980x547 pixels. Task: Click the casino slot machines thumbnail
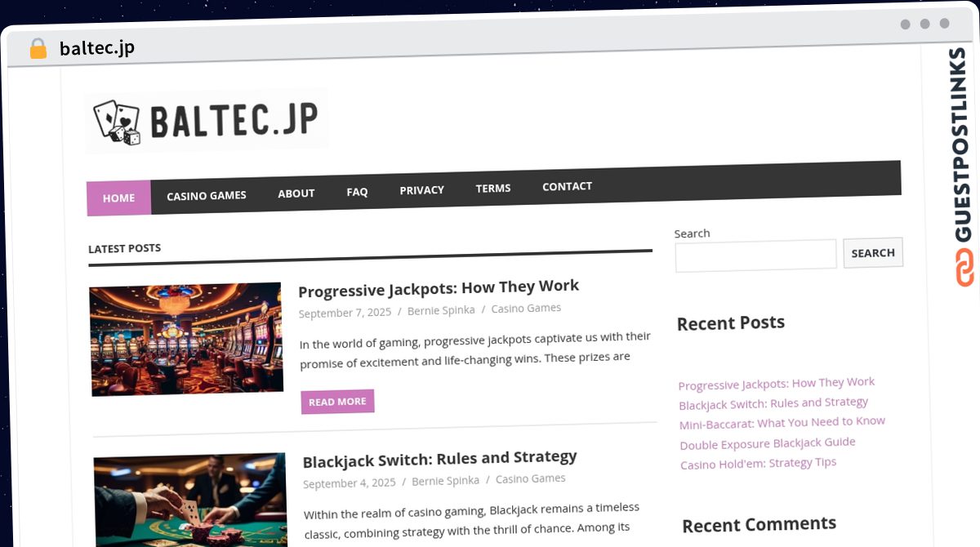(x=186, y=339)
